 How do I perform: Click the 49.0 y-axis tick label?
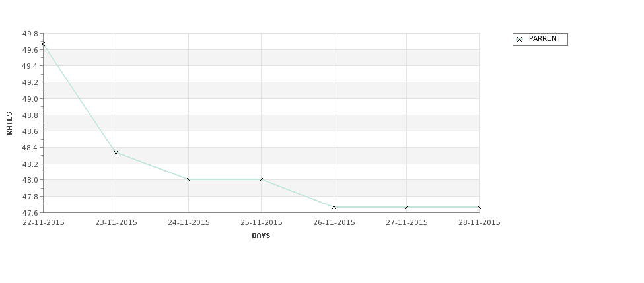coord(30,99)
